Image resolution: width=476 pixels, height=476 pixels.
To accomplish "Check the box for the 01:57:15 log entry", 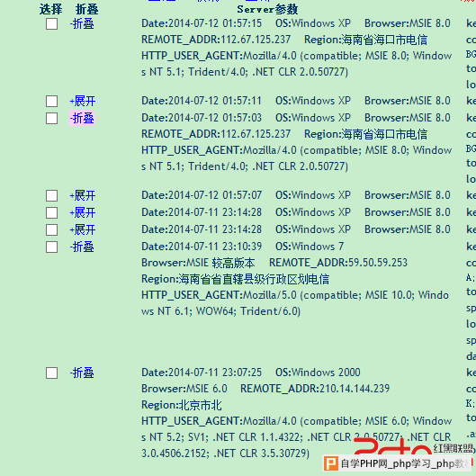I will coord(51,23).
